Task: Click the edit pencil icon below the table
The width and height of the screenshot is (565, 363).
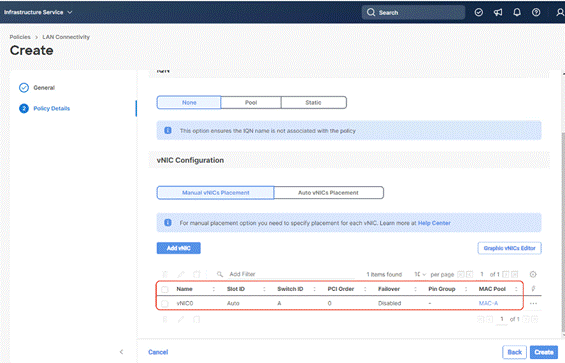Action: (x=181, y=319)
